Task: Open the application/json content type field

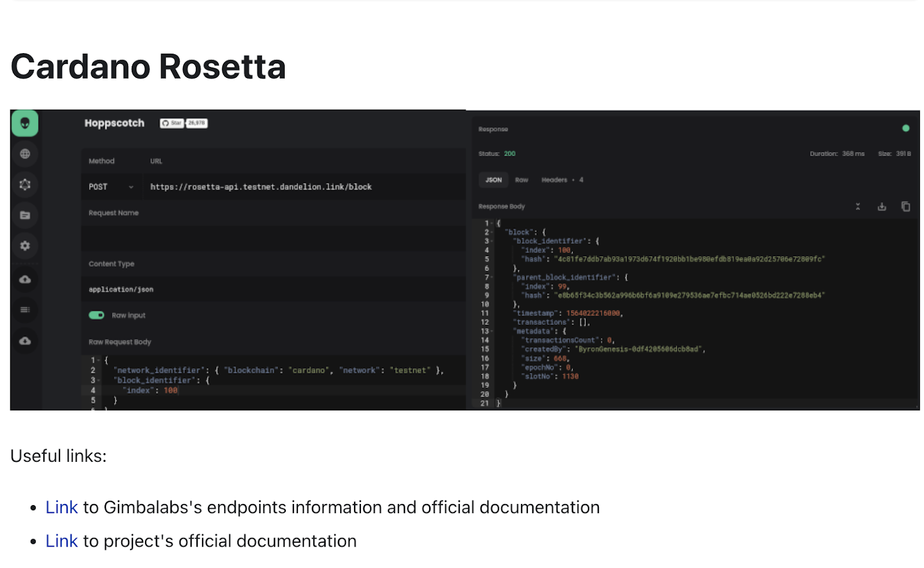Action: (273, 289)
